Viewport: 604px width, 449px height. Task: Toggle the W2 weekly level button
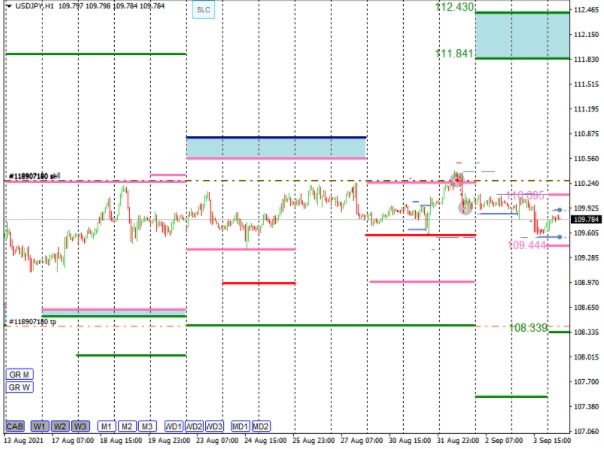pyautogui.click(x=61, y=426)
